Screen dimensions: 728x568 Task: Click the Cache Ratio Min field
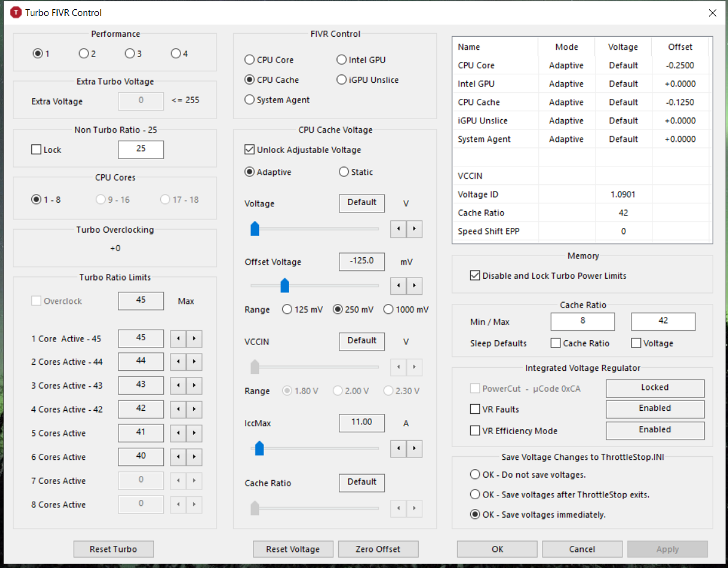(583, 321)
